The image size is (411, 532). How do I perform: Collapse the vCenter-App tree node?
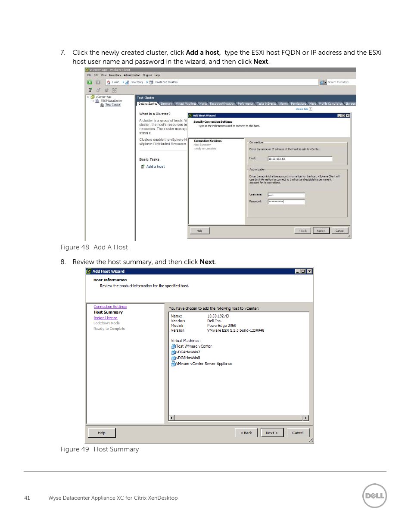(88, 97)
